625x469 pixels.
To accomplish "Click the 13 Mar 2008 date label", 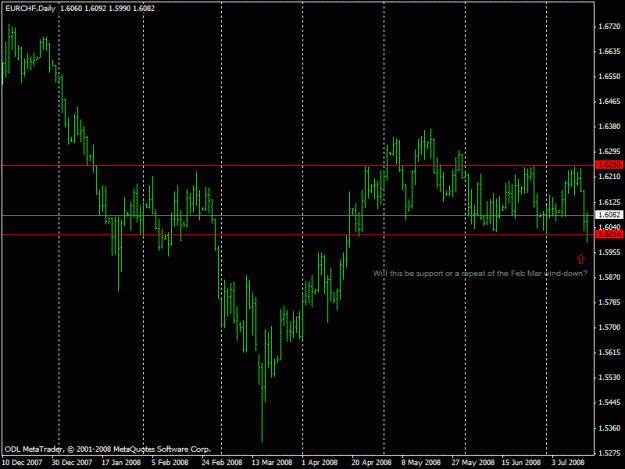I will pos(272,462).
